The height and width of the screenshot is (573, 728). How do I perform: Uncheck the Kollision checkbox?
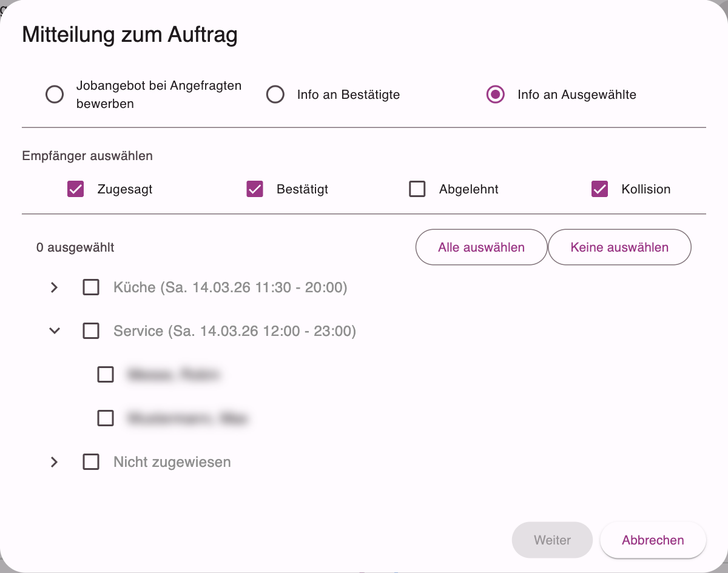[600, 189]
